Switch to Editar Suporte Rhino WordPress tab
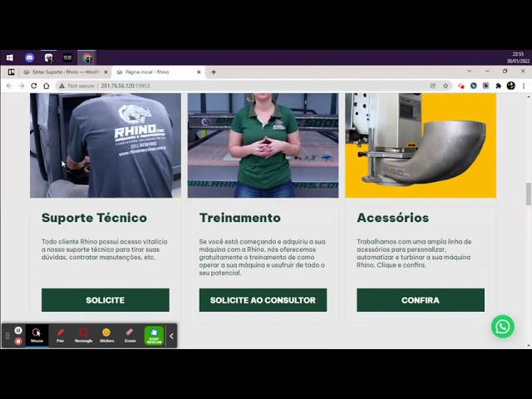Image resolution: width=532 pixels, height=399 pixels. tap(65, 72)
